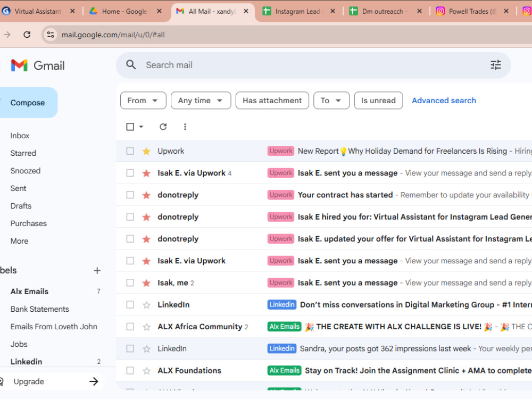The image size is (532, 399).
Task: Toggle Is unread filter
Action: coord(378,101)
